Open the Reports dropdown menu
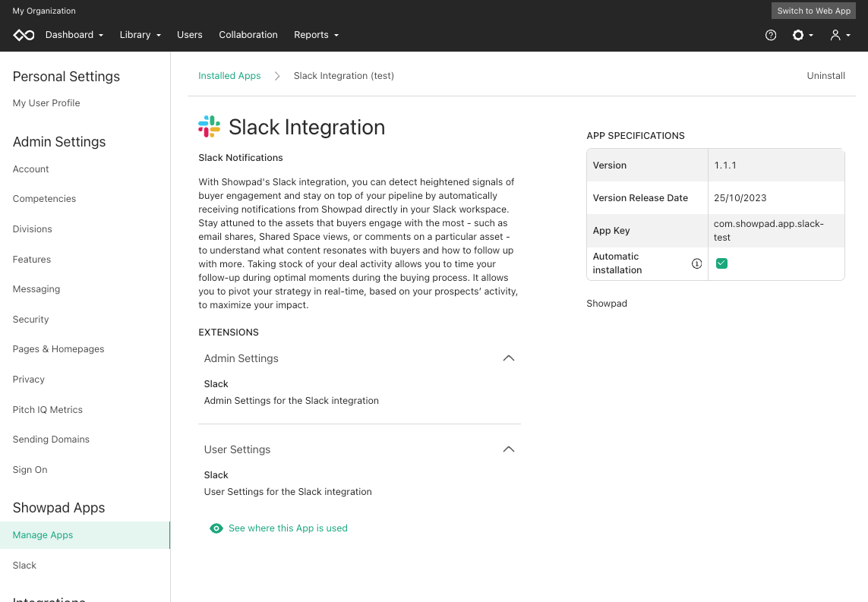 (316, 35)
